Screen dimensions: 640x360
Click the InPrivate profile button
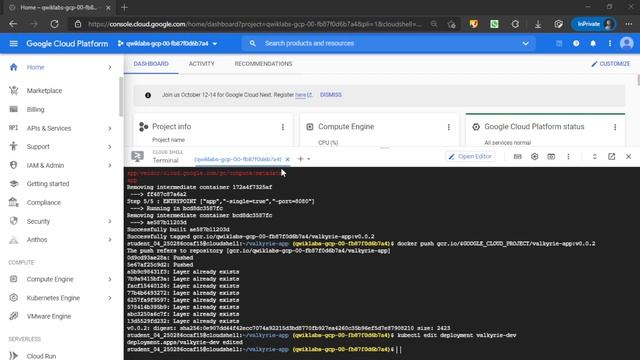tap(594, 24)
